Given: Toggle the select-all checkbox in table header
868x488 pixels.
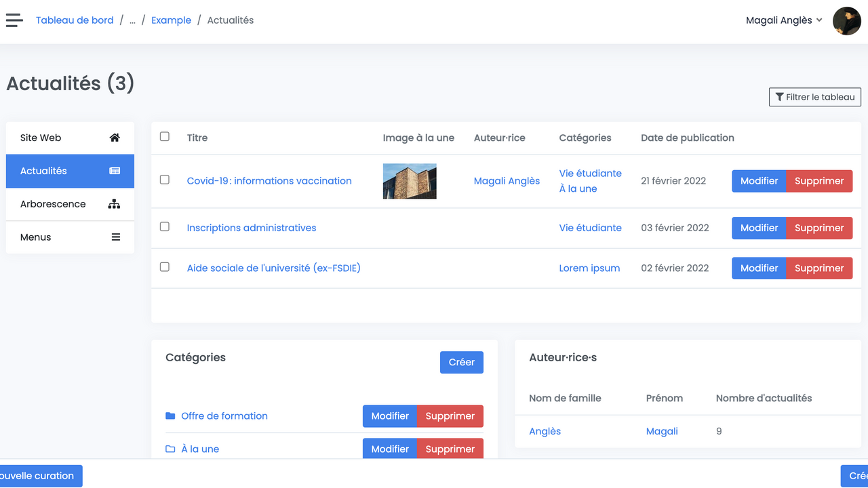Looking at the screenshot, I should (165, 137).
